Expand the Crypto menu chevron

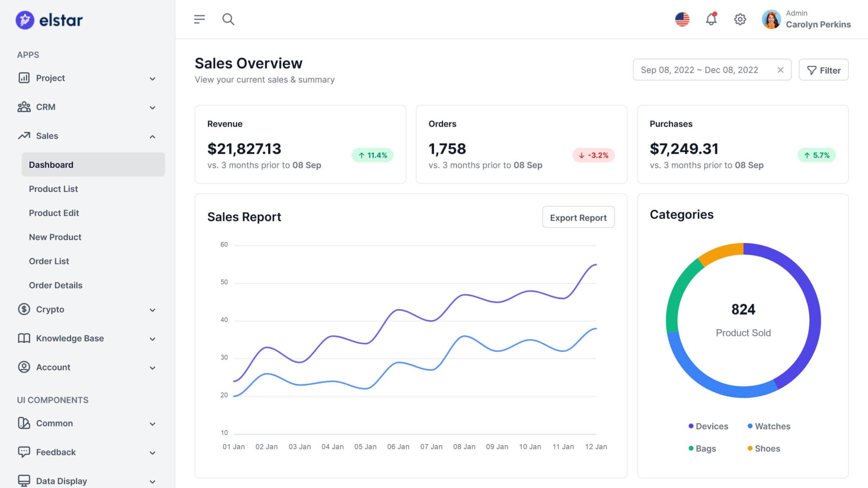click(153, 310)
